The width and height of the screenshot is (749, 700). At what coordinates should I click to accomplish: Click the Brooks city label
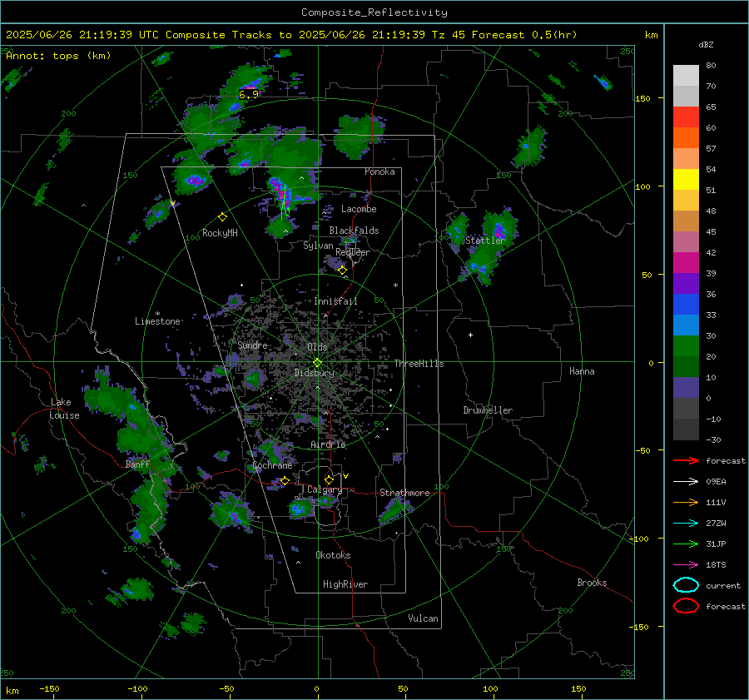click(592, 583)
